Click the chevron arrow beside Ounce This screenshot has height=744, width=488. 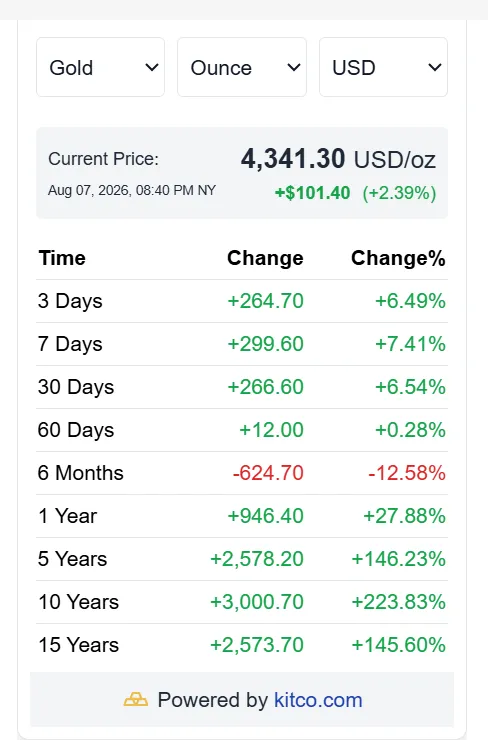pos(294,68)
